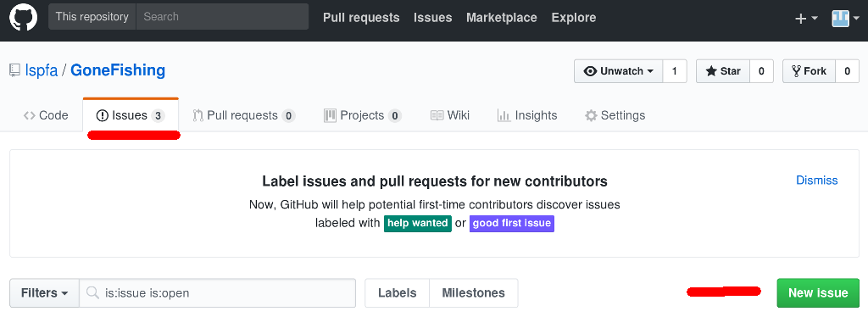Screen dimensions: 868x317
Task: Switch to the repository Pull requests tab
Action: point(244,115)
